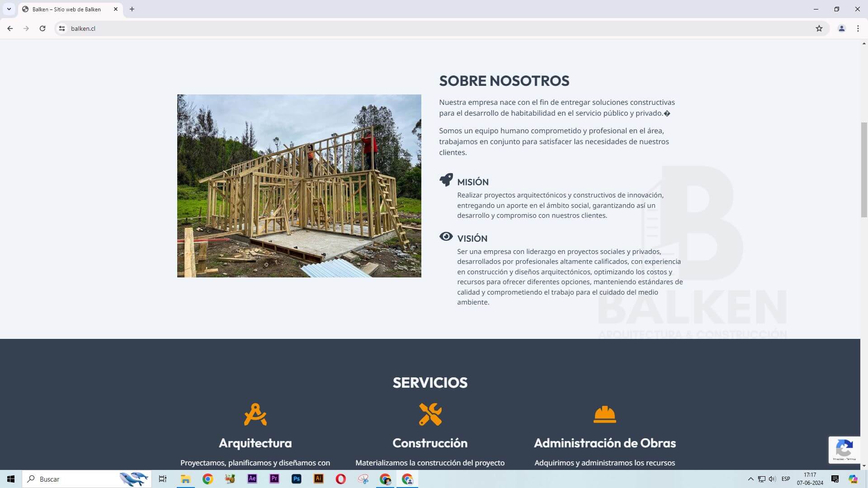The image size is (868, 488).
Task: Click the Construcción crossed tools icon
Action: pyautogui.click(x=430, y=414)
